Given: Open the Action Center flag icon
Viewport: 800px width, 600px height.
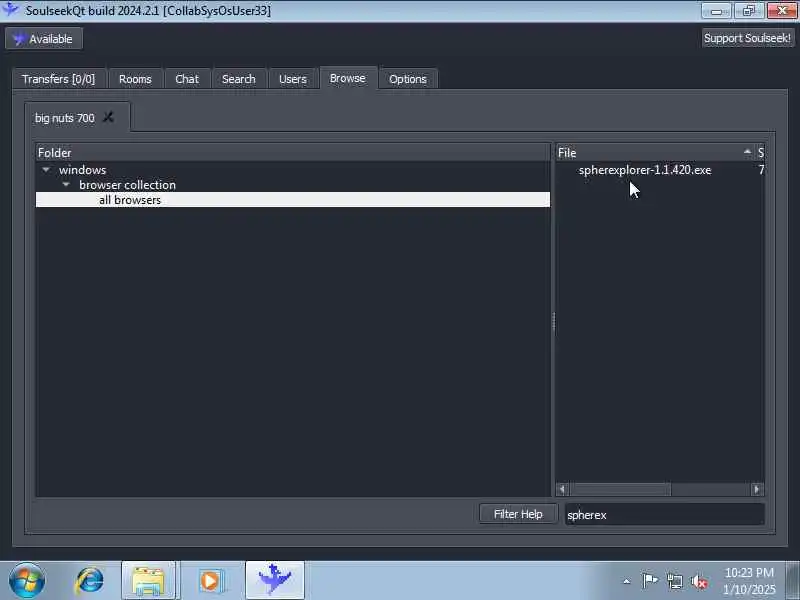Looking at the screenshot, I should [650, 581].
